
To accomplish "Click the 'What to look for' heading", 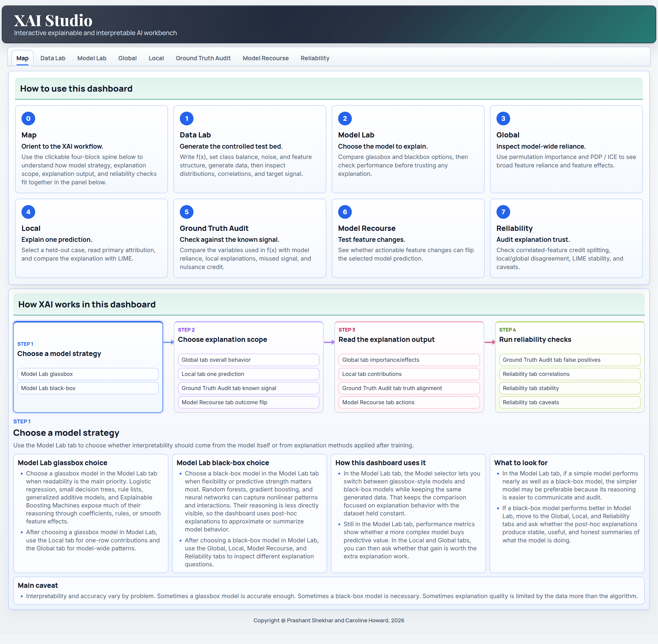I will coord(521,463).
